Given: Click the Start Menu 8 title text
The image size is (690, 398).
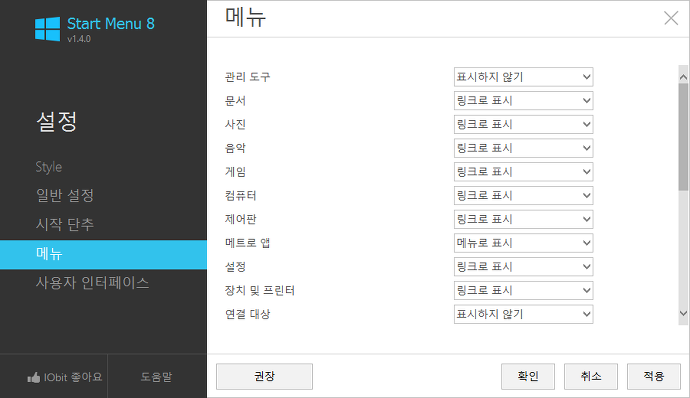Looking at the screenshot, I should (111, 24).
